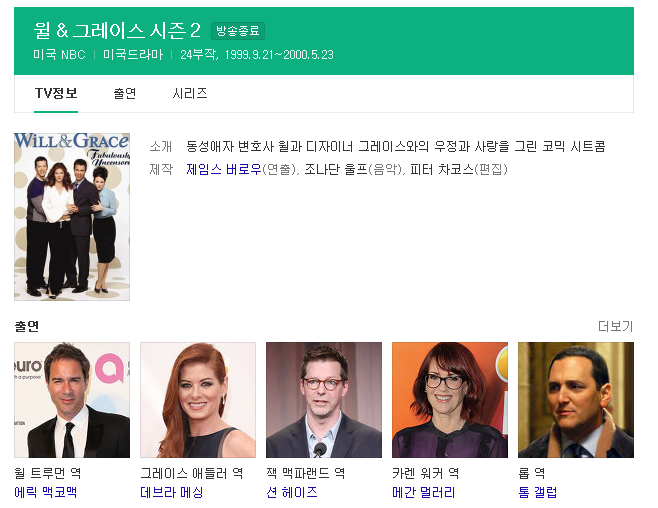Image resolution: width=658 pixels, height=508 pixels.
Task: Click the photo above 윌 트루먼 역
Action: tap(72, 400)
